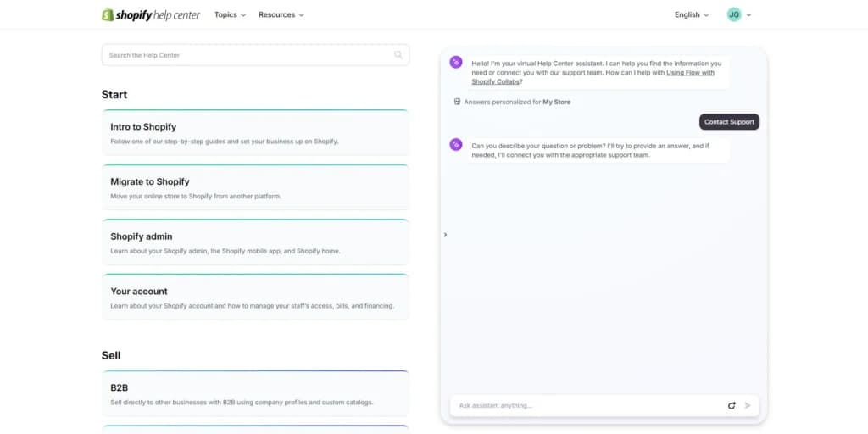The image size is (868, 434).
Task: Focus the Search the Help Center field
Action: pyautogui.click(x=255, y=55)
